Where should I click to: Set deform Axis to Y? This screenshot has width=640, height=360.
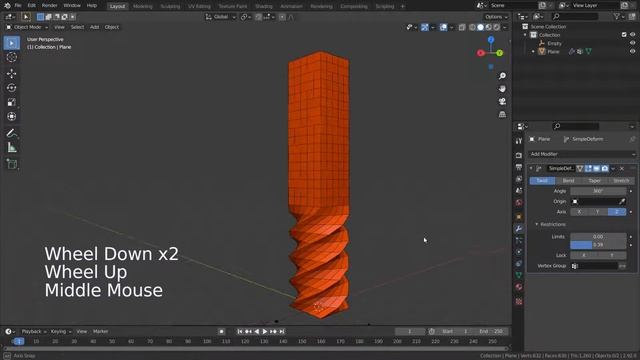pyautogui.click(x=598, y=212)
